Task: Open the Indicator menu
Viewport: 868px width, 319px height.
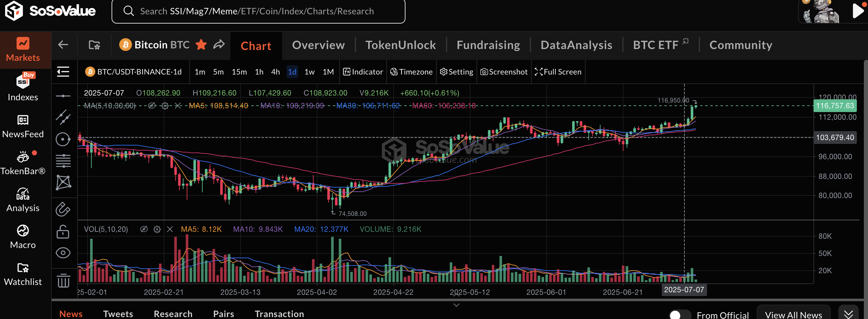Action: (x=363, y=72)
